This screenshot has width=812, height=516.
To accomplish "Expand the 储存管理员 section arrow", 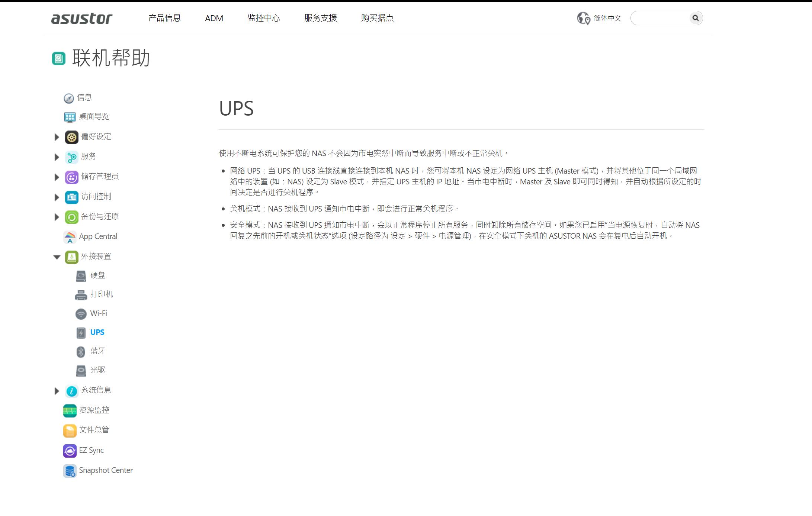I will [x=57, y=177].
